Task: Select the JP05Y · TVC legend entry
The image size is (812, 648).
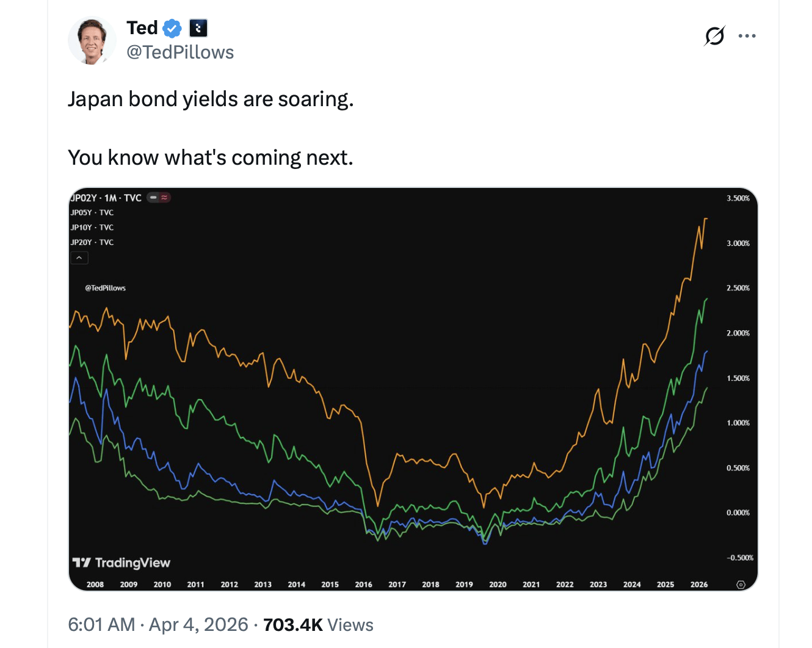Action: (x=92, y=212)
